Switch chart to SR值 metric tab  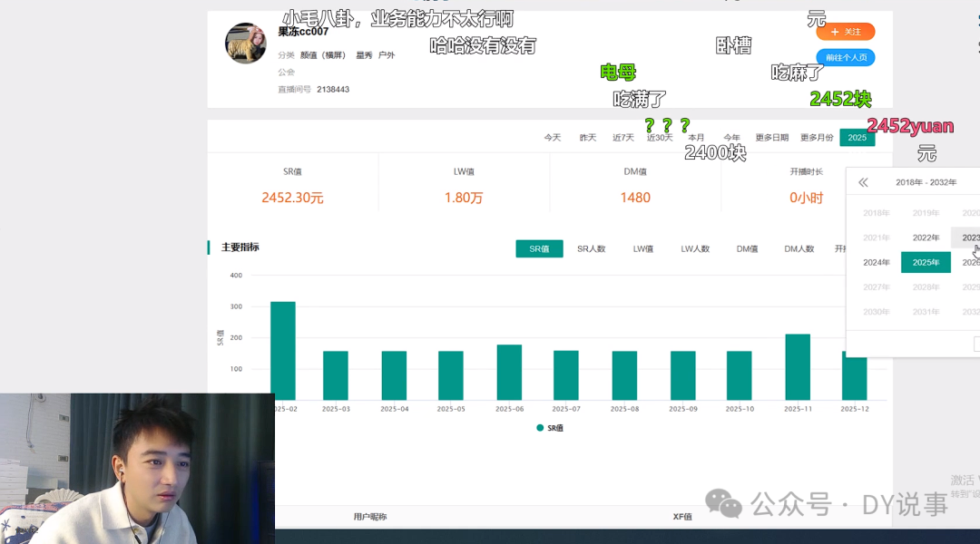(539, 248)
